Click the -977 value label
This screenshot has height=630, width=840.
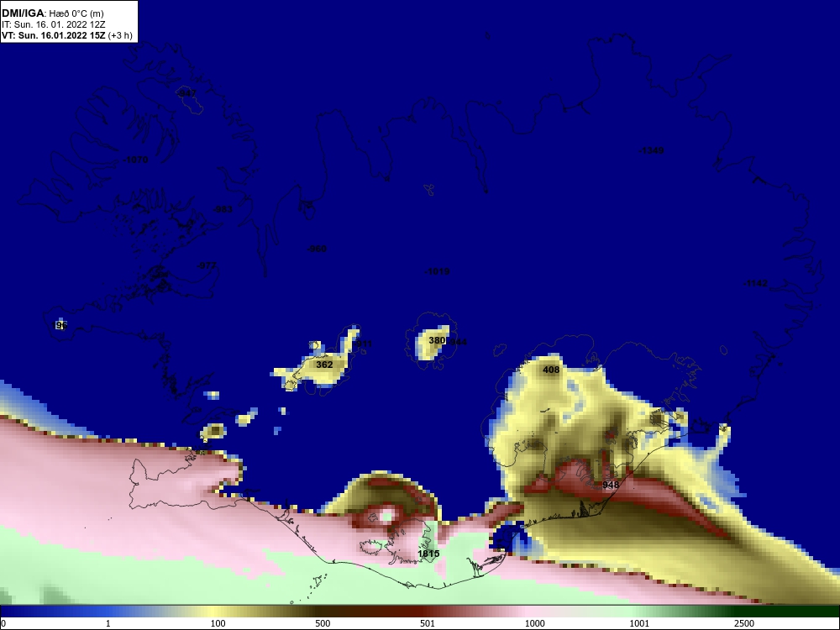pyautogui.click(x=207, y=265)
